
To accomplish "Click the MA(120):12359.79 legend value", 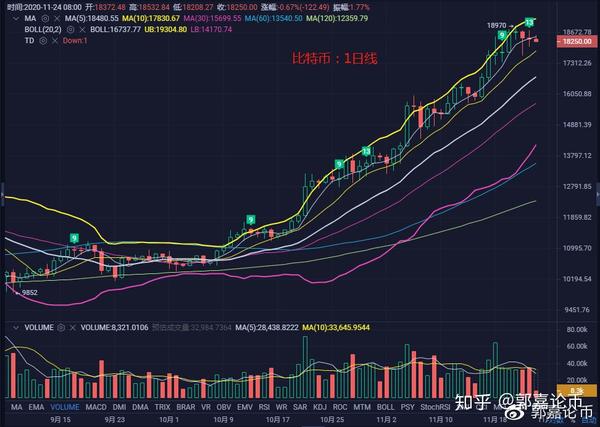I will coord(337,18).
